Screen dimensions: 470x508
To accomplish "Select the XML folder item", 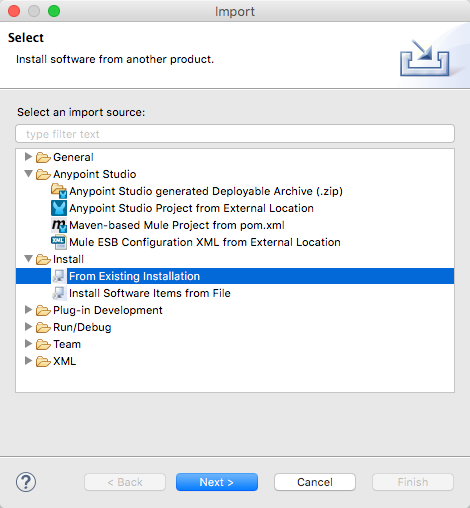I will pyautogui.click(x=64, y=361).
